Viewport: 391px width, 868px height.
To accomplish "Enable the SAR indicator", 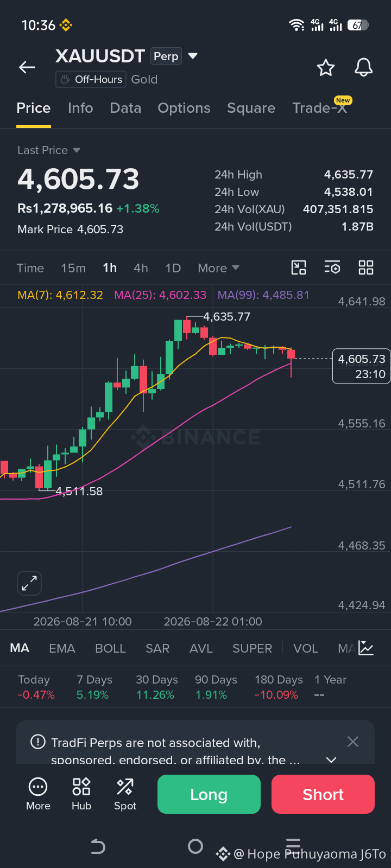I will coord(157,648).
